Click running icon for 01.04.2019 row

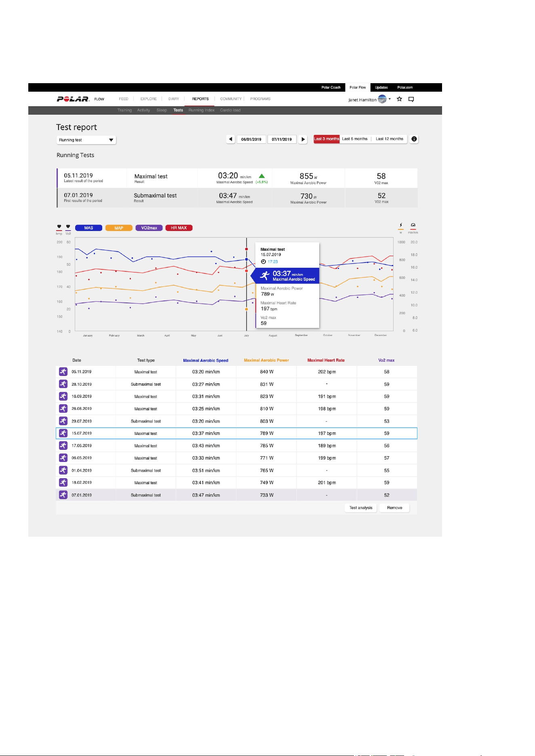tap(63, 470)
